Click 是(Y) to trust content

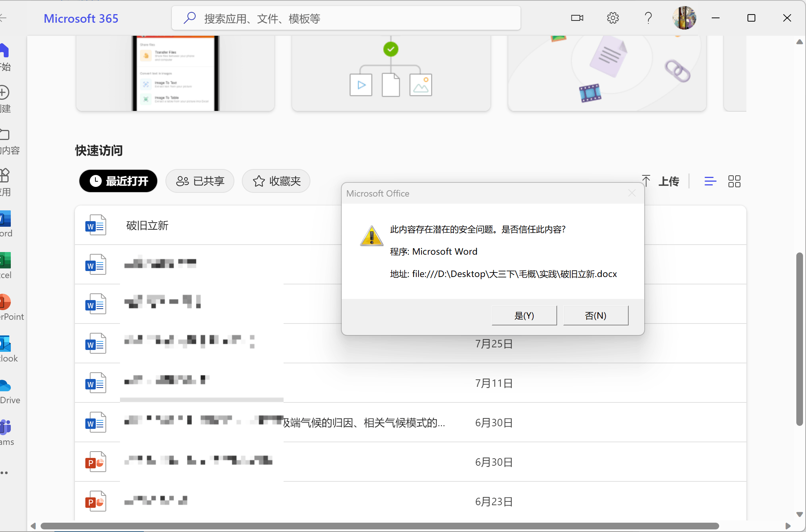click(x=524, y=316)
